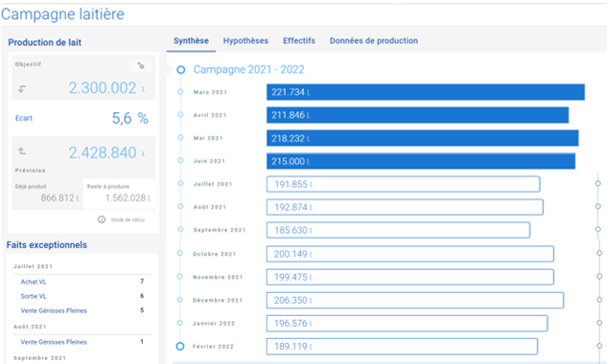Open the Sortie VL link
This screenshot has width=607, height=364.
[34, 296]
